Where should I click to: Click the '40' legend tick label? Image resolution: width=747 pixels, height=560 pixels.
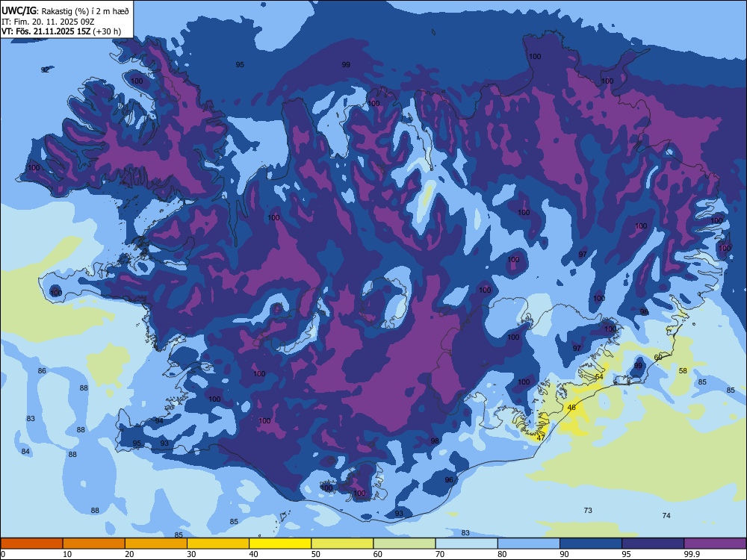[254, 554]
